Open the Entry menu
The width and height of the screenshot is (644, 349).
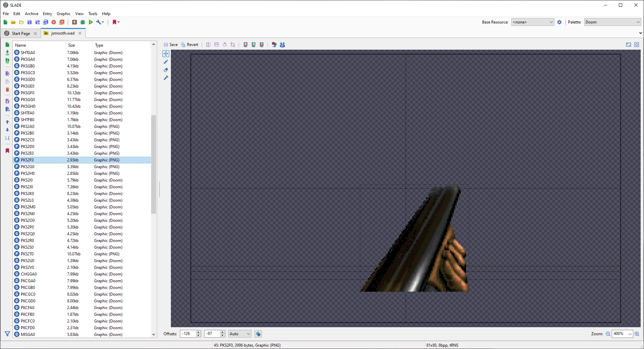click(x=47, y=14)
